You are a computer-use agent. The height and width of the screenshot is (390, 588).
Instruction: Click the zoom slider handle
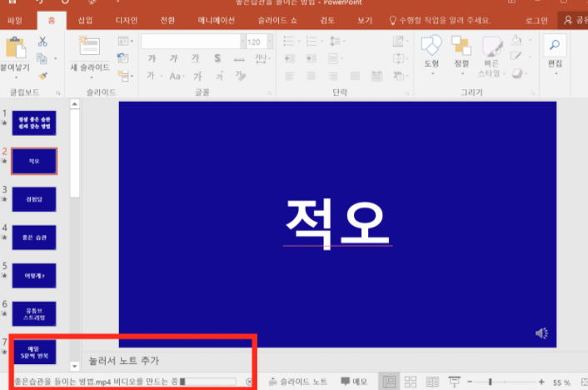coord(490,382)
